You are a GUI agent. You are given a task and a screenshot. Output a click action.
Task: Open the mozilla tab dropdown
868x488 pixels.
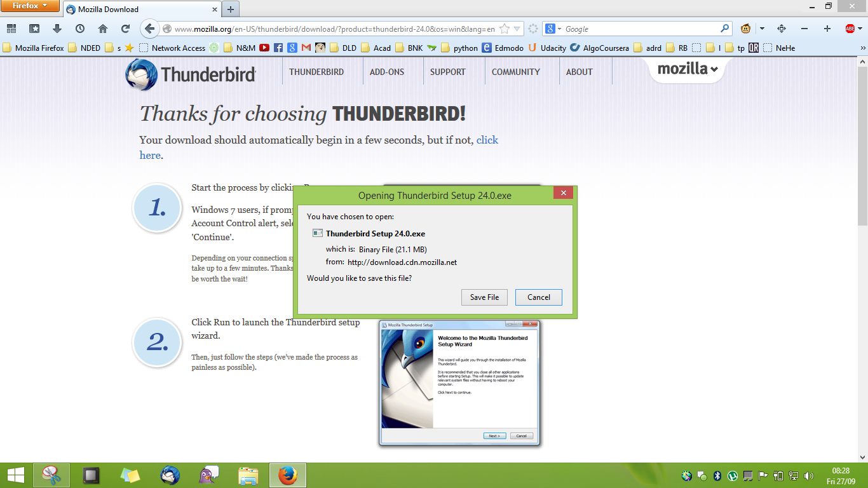pos(688,69)
